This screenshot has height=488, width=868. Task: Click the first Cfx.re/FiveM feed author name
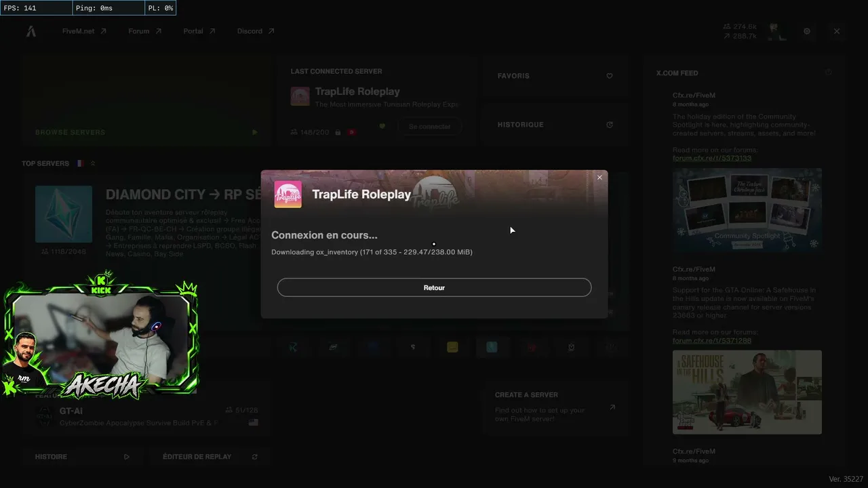coord(694,96)
